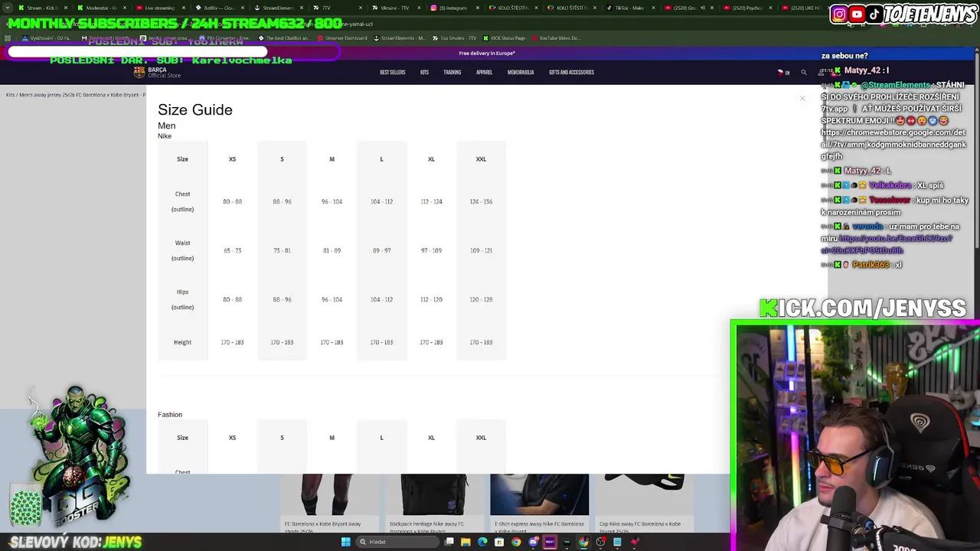Screen dimensions: 980x551
Task: Open the Best Sellers menu
Action: pos(393,73)
